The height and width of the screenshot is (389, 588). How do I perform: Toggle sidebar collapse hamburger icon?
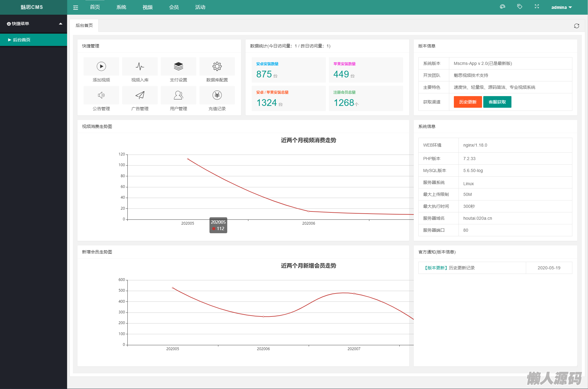(x=76, y=8)
